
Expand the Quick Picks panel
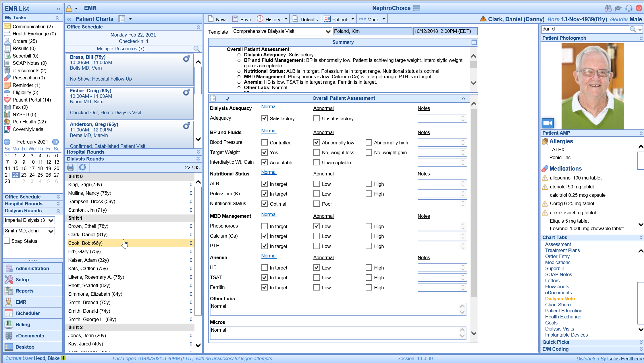tap(641, 342)
